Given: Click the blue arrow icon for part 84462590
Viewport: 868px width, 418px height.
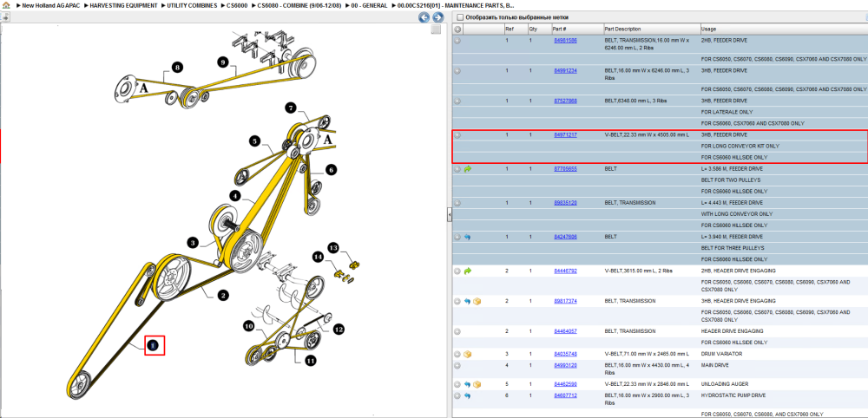Looking at the screenshot, I should point(468,384).
